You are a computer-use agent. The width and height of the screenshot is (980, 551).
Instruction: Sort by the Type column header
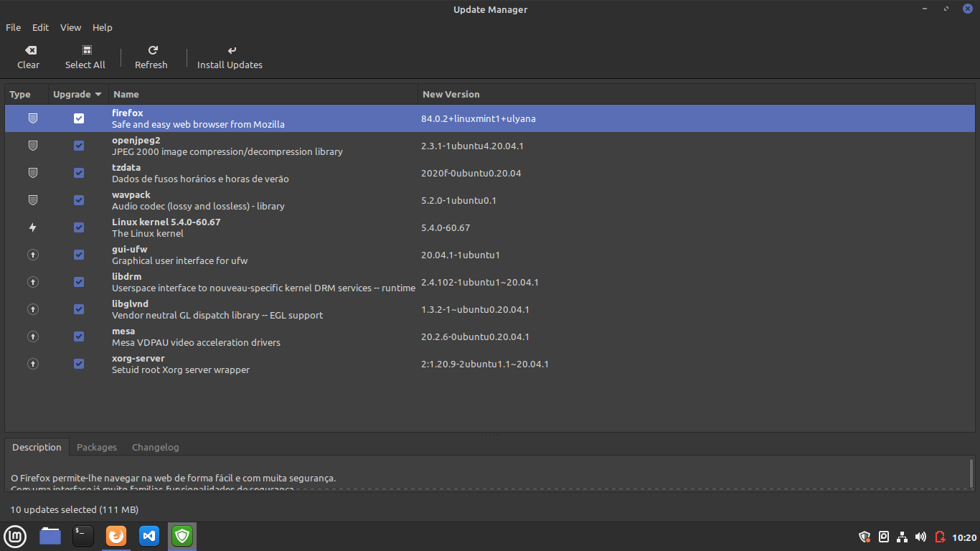[27, 94]
